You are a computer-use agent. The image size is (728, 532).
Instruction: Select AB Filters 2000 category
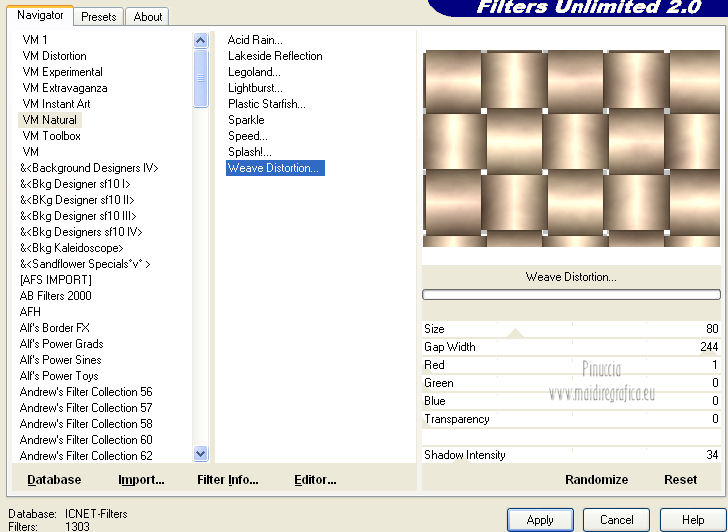tap(56, 296)
